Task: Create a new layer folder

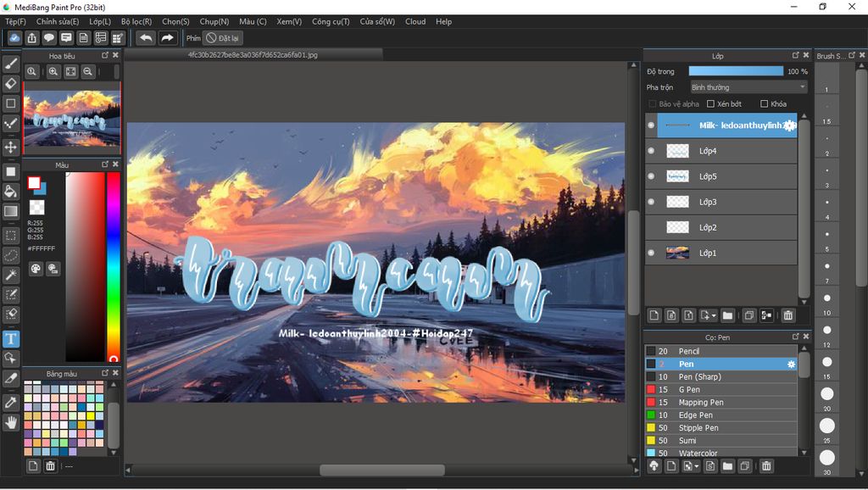Action: pos(727,315)
